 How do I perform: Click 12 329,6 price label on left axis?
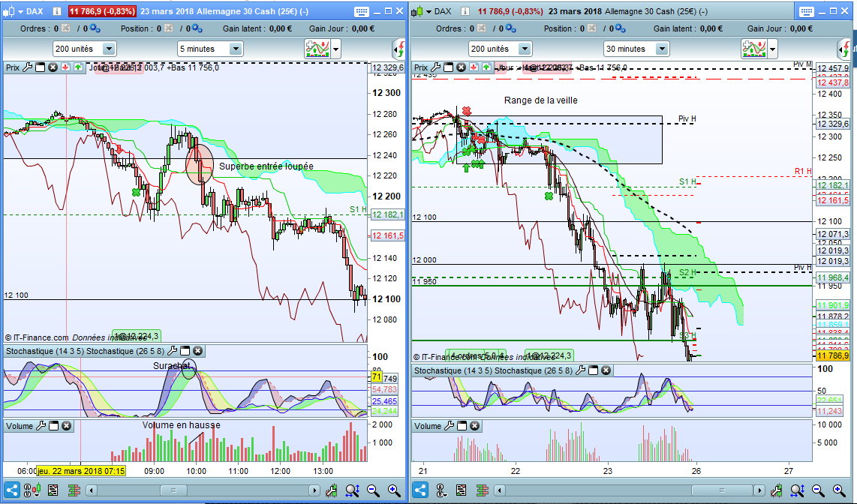pyautogui.click(x=387, y=67)
